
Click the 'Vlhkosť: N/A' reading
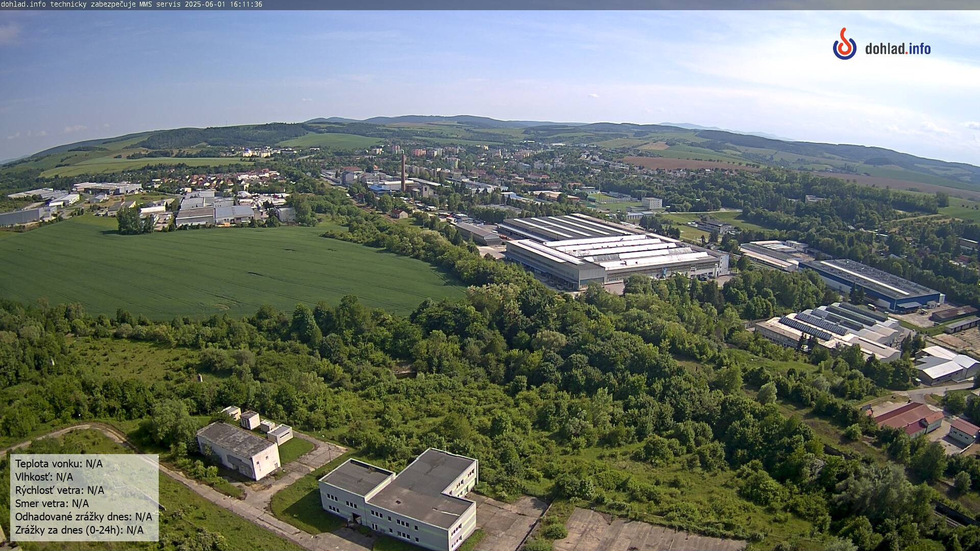[44, 477]
